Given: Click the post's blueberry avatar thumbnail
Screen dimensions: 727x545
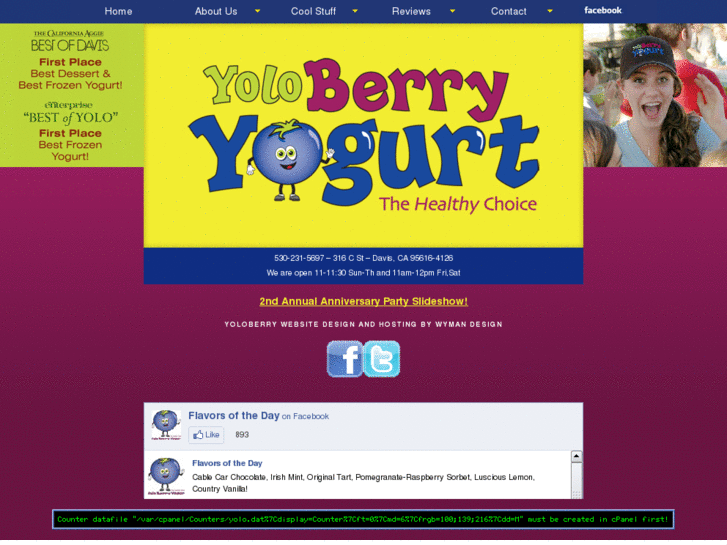Looking at the screenshot, I should coord(166,476).
